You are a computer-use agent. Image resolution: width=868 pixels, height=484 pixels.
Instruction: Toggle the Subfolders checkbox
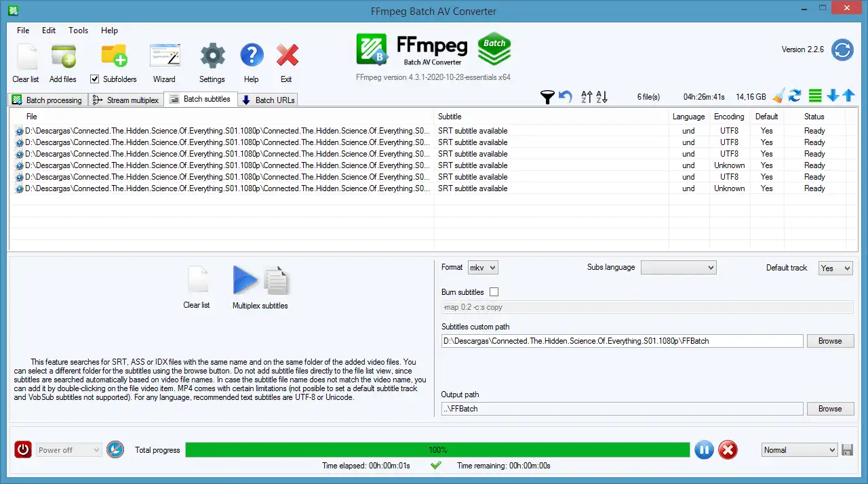[95, 79]
